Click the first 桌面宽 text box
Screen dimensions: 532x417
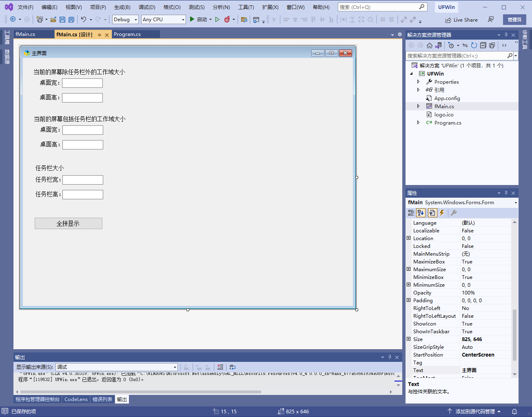click(82, 83)
